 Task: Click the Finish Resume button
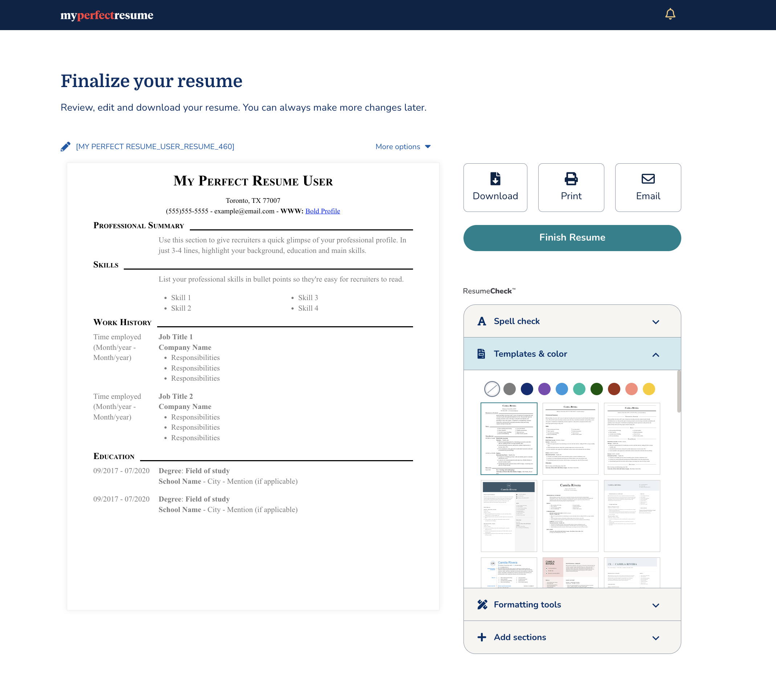pyautogui.click(x=572, y=238)
